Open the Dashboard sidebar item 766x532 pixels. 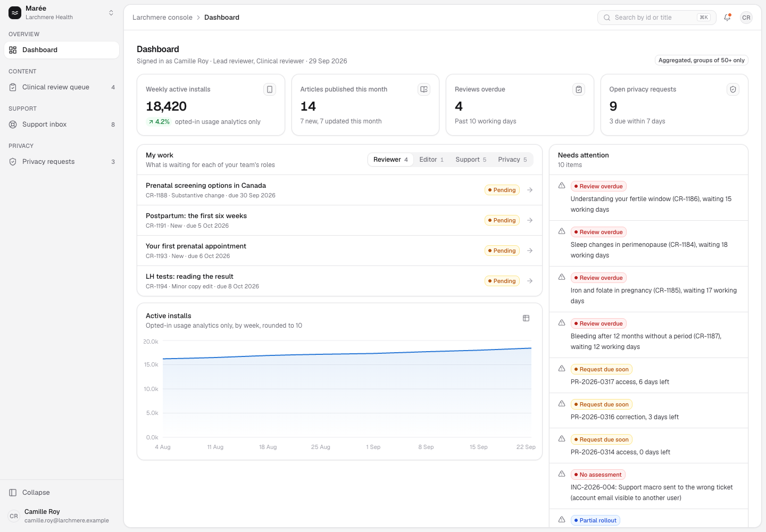click(62, 50)
